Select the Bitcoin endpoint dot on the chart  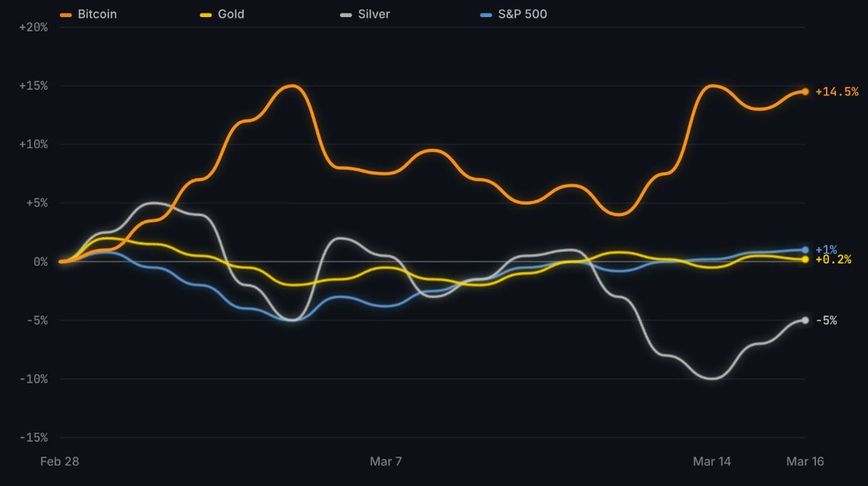[x=805, y=92]
